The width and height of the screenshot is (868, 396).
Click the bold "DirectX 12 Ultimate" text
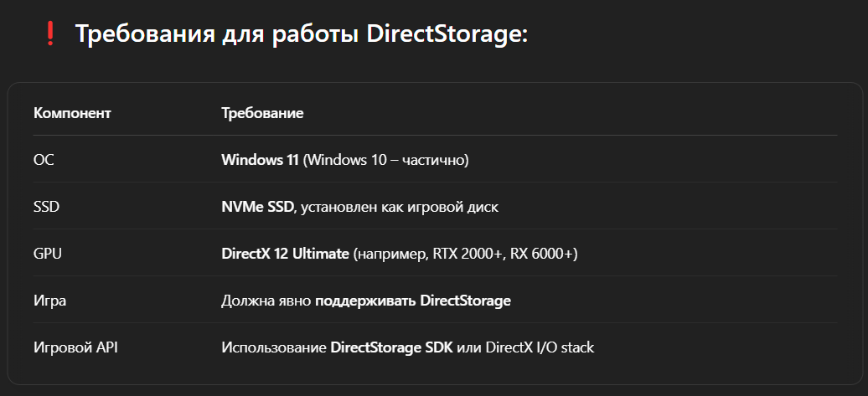[285, 253]
